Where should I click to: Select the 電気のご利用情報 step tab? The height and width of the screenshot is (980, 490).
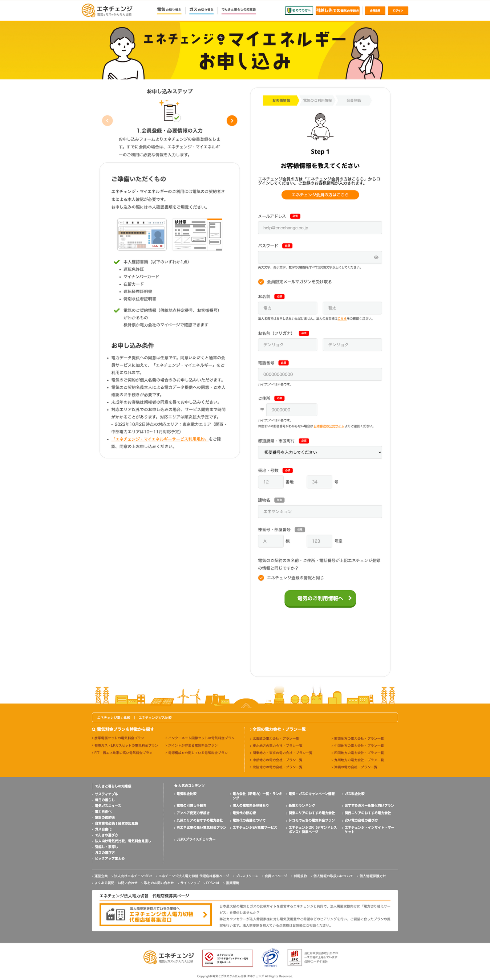(317, 101)
